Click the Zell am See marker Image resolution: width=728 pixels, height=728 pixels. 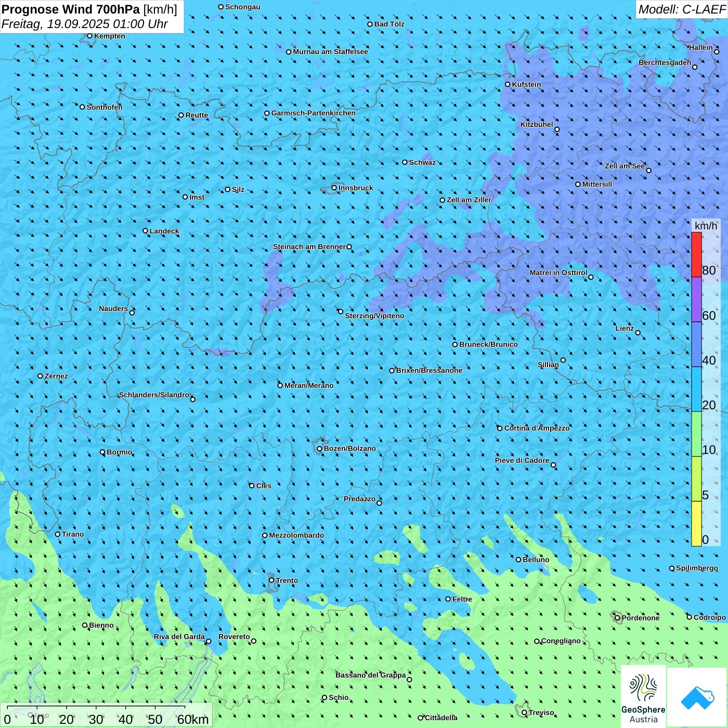point(648,170)
